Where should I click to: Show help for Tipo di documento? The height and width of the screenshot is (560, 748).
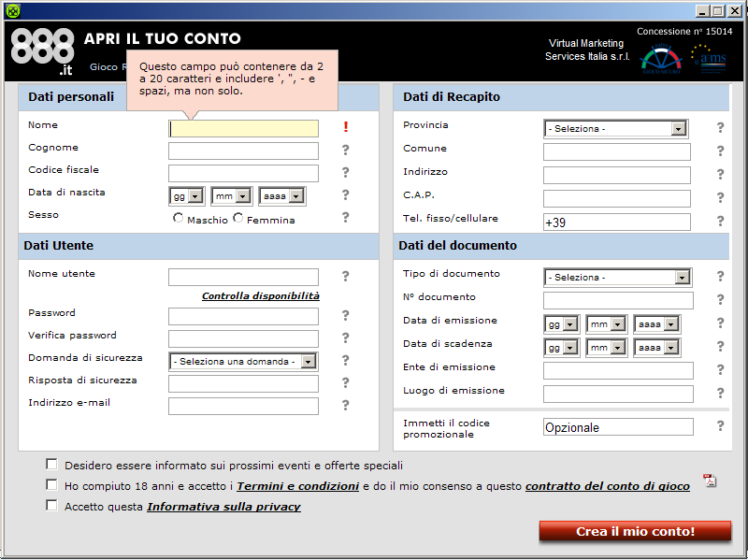[720, 276]
